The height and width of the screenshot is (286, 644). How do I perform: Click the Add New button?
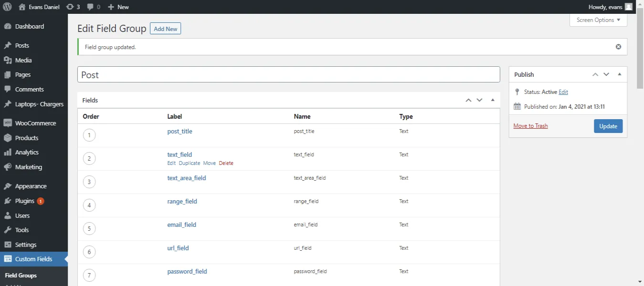tap(165, 29)
